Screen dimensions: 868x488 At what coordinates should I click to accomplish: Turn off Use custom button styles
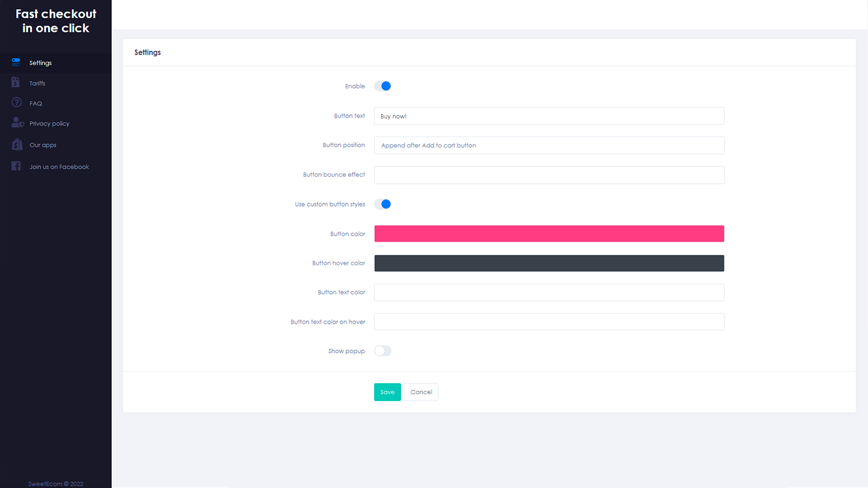[382, 204]
